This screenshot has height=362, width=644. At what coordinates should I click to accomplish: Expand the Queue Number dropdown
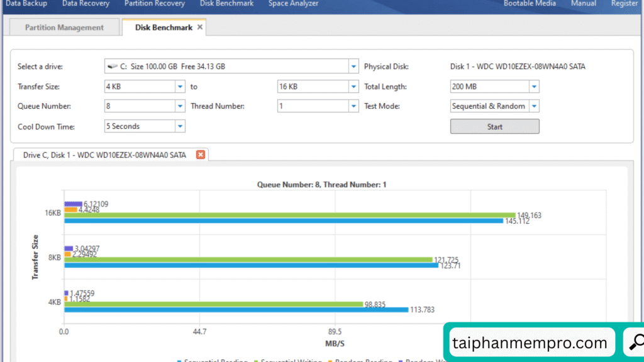pyautogui.click(x=180, y=106)
